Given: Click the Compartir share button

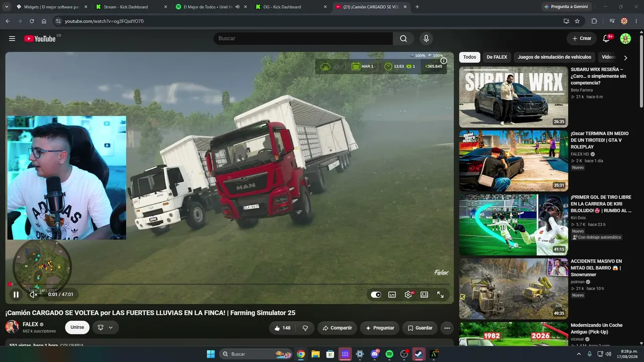Looking at the screenshot, I should click(337, 328).
